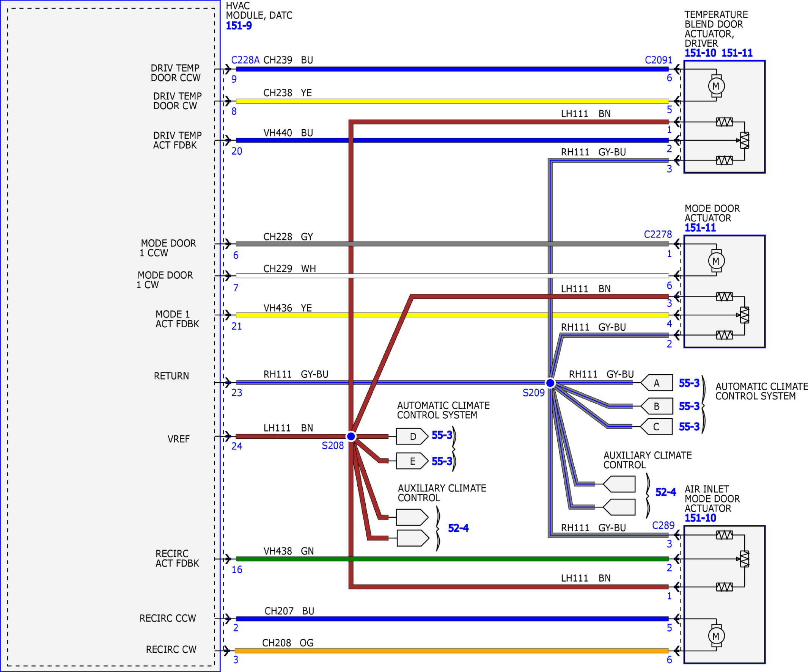Screen dimensions: 808x672
Task: Click the S209 splice node dot
Action: coord(550,383)
